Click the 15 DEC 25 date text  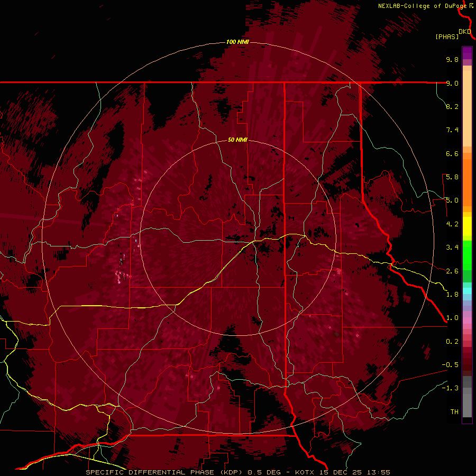pos(340,472)
